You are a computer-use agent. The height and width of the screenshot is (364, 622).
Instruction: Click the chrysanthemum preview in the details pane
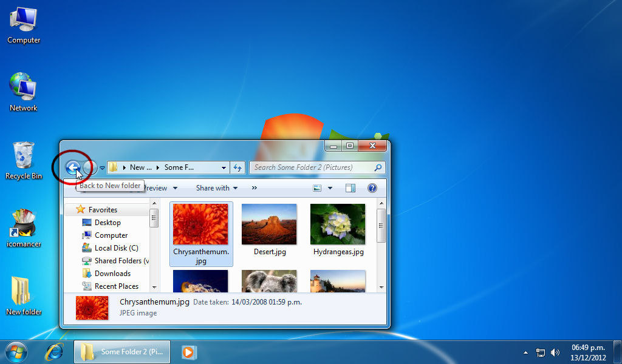(92, 308)
